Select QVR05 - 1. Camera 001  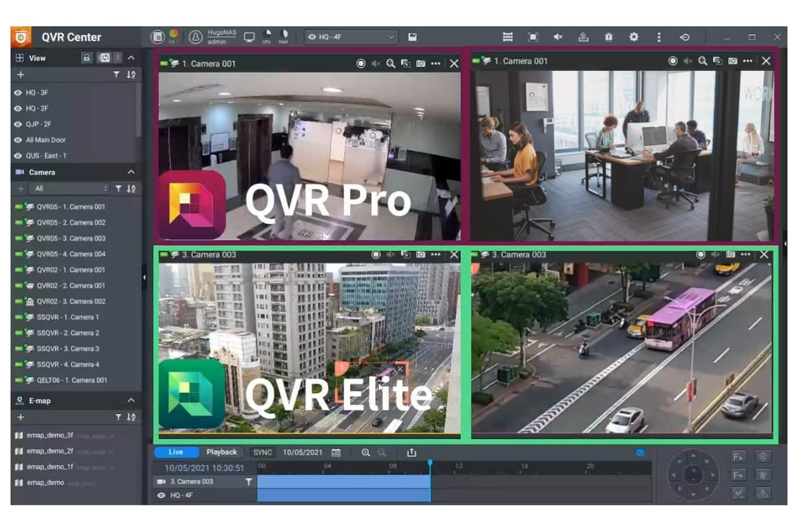[x=71, y=207]
